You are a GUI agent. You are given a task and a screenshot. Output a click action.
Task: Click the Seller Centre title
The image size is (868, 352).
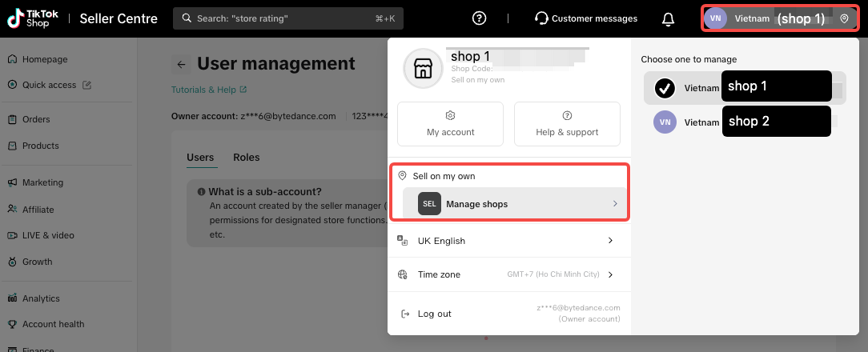point(119,18)
